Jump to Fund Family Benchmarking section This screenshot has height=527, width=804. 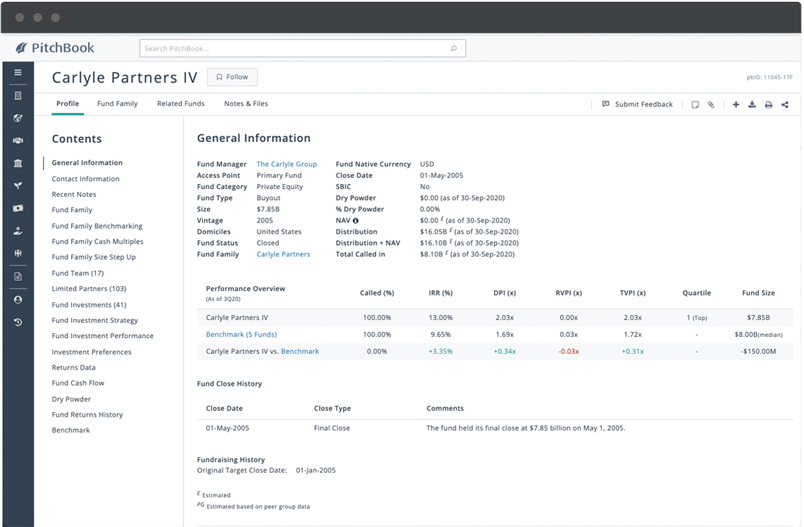(97, 226)
